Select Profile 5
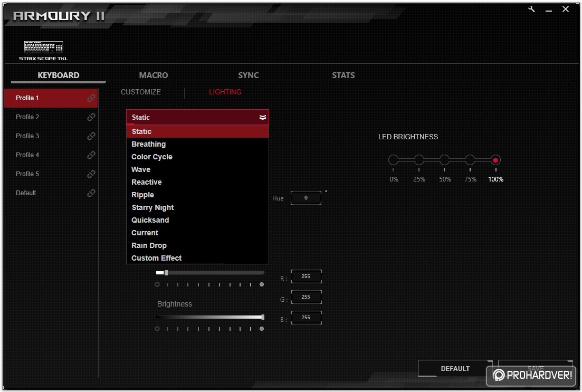Screen dimensions: 582x392 (x=51, y=174)
